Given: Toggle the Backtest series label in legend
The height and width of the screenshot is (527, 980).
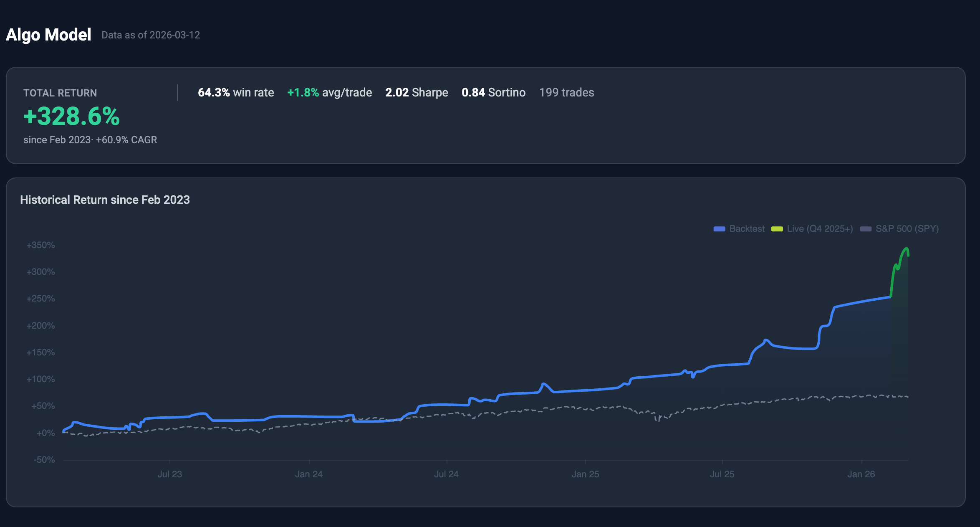Looking at the screenshot, I should tap(747, 229).
